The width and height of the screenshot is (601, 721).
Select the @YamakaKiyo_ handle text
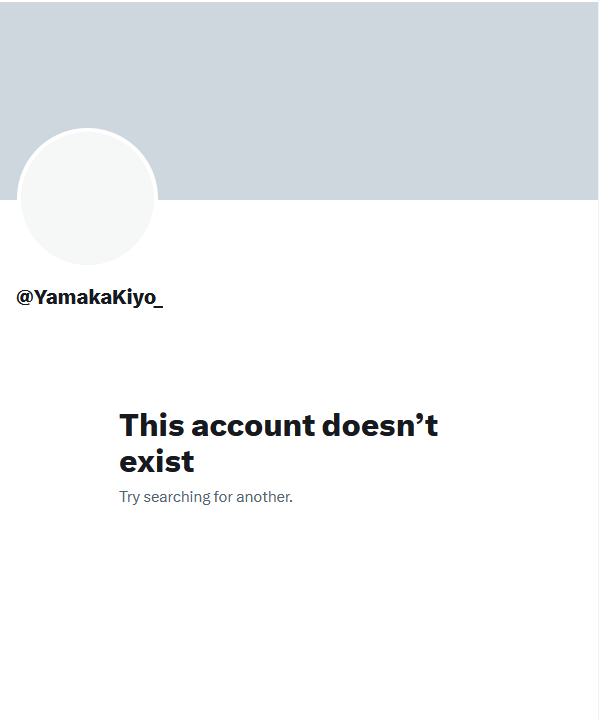point(90,298)
